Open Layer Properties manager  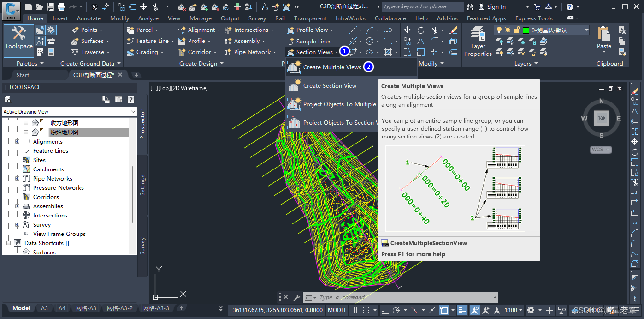point(478,41)
